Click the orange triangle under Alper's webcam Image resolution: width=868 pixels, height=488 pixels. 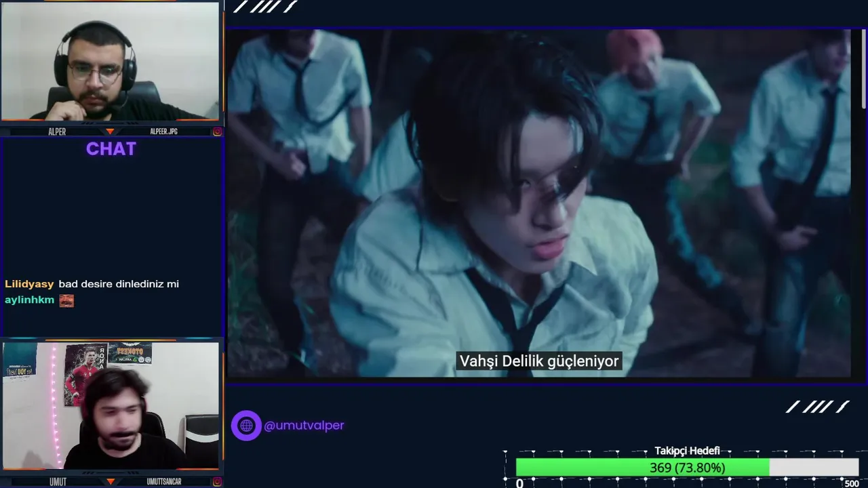(x=111, y=131)
